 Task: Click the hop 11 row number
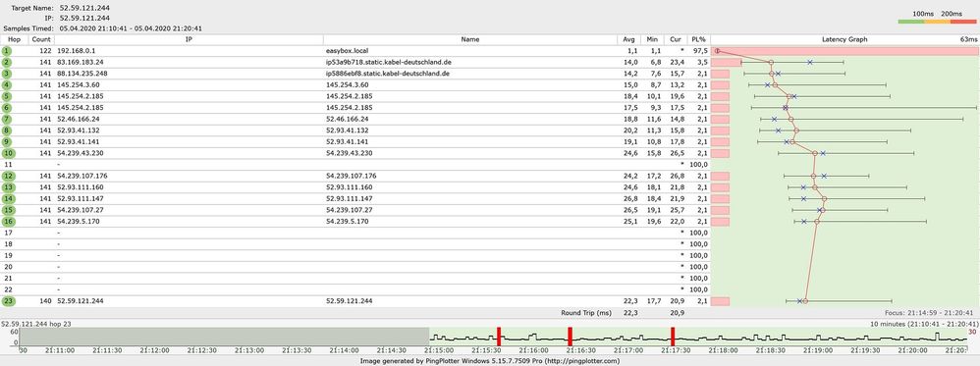pos(8,164)
